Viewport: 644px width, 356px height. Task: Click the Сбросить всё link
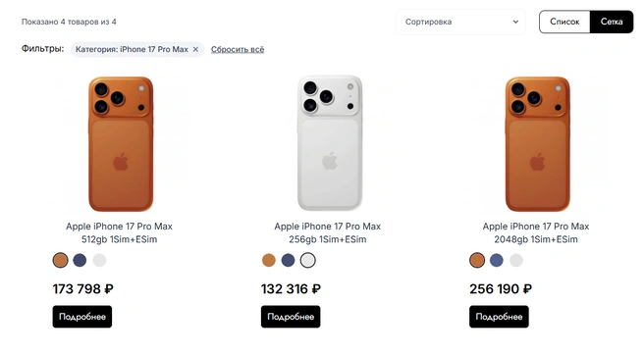pyautogui.click(x=238, y=49)
